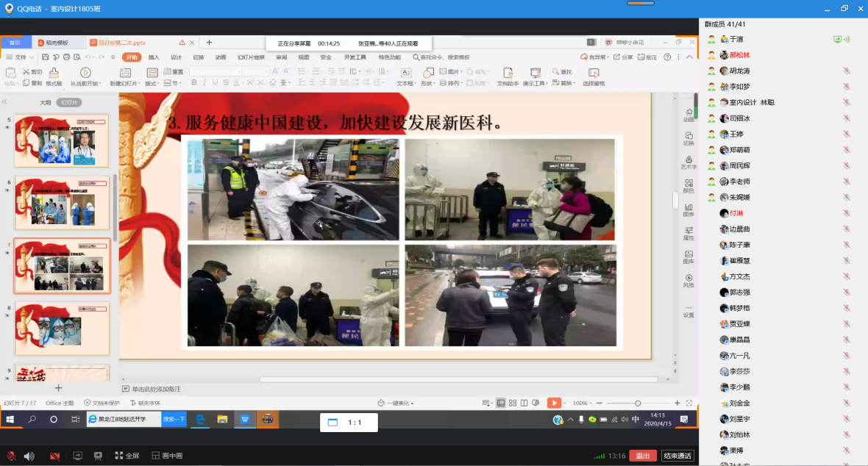Expand the 文本框 dropdown arrow
The height and width of the screenshot is (466, 868).
[416, 84]
